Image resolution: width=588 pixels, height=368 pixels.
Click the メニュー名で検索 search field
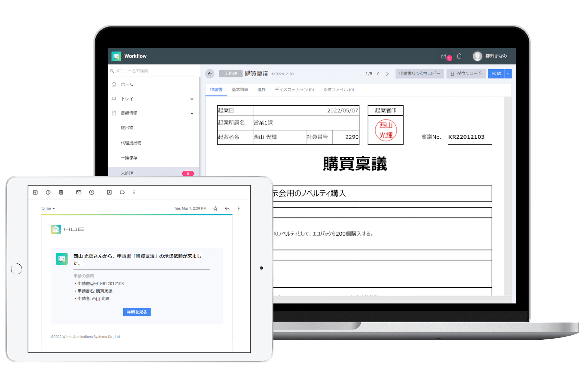(153, 71)
